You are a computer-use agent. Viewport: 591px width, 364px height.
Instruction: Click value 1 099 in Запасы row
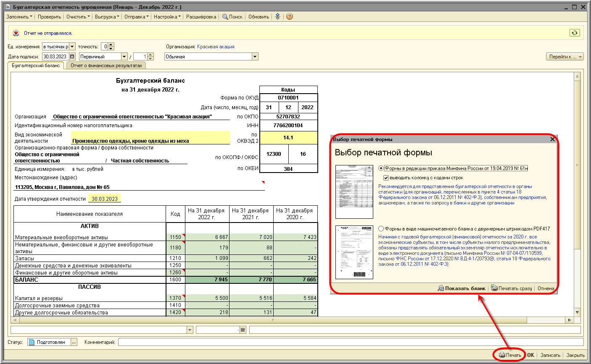point(207,258)
